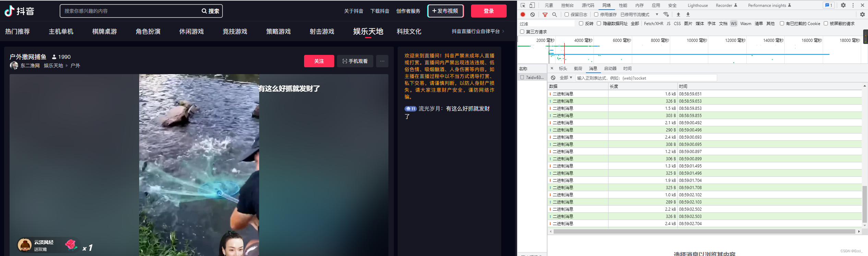Image resolution: width=868 pixels, height=256 pixels.
Task: Check the 隐藏数据网址 checkbox
Action: [599, 23]
